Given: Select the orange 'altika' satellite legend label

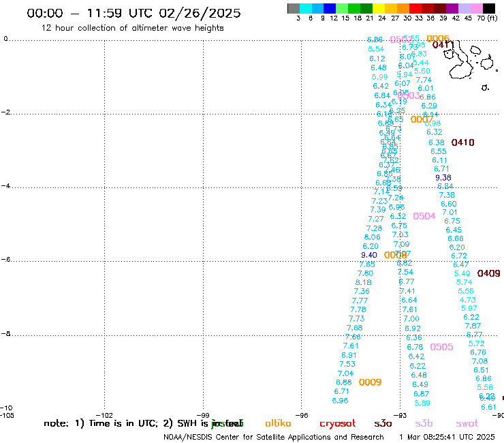Looking at the screenshot, I should coord(278,423).
